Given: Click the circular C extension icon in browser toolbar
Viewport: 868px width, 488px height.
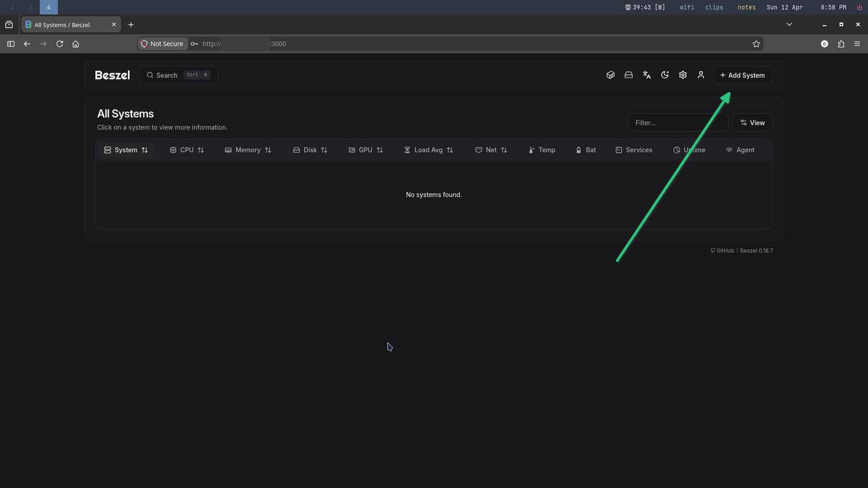Looking at the screenshot, I should tap(824, 44).
